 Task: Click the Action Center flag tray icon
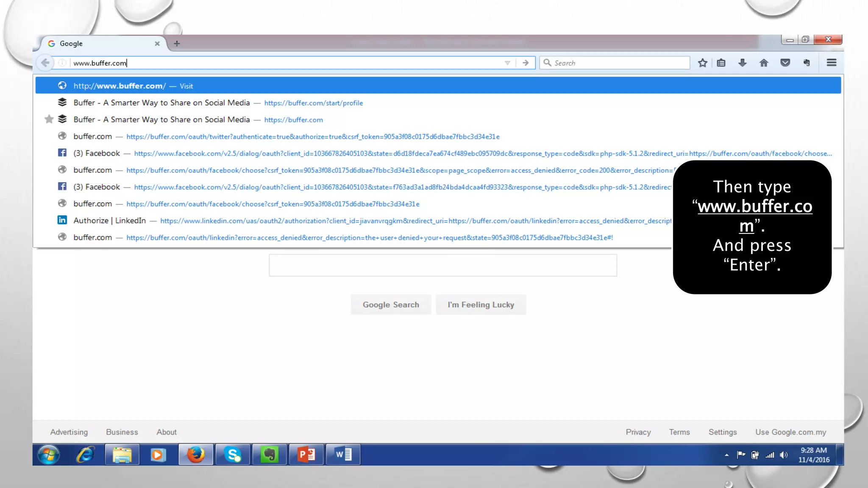(741, 455)
